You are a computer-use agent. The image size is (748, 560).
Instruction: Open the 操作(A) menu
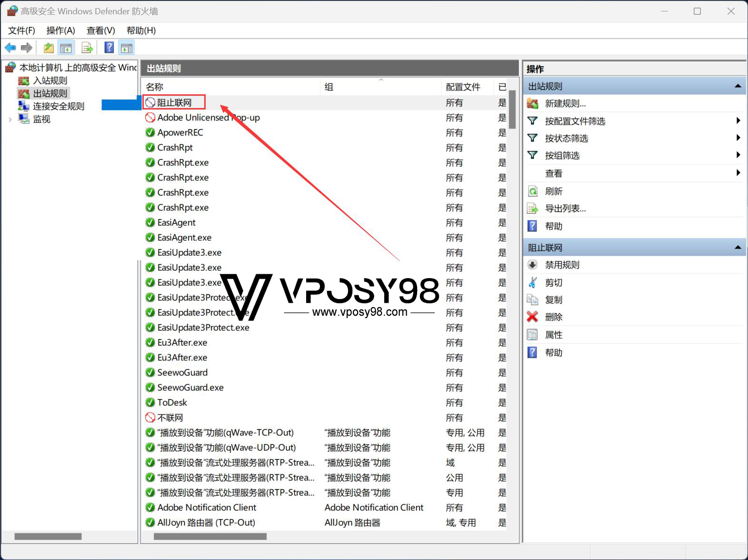(x=60, y=30)
